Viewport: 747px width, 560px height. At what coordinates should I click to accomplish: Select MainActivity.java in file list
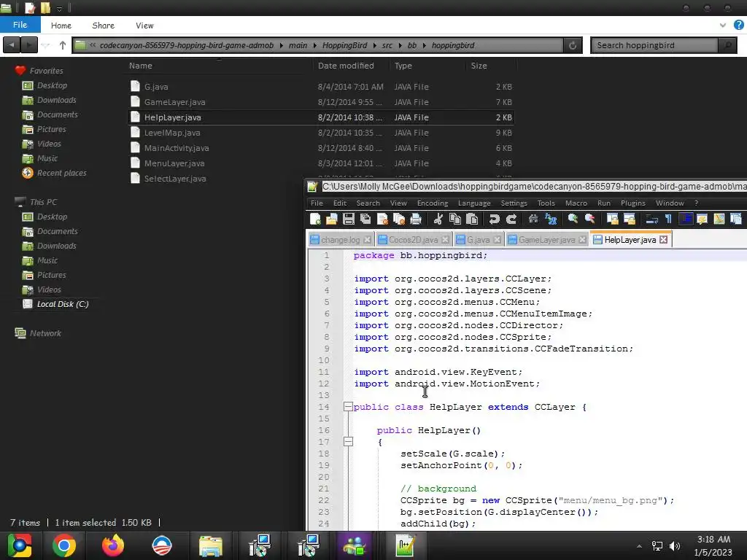click(x=321, y=148)
